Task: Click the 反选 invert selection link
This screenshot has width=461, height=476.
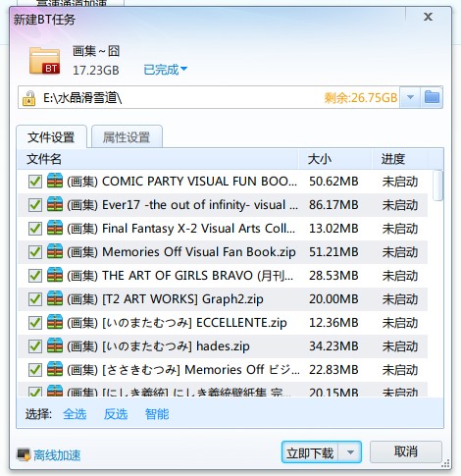Action: click(x=116, y=414)
